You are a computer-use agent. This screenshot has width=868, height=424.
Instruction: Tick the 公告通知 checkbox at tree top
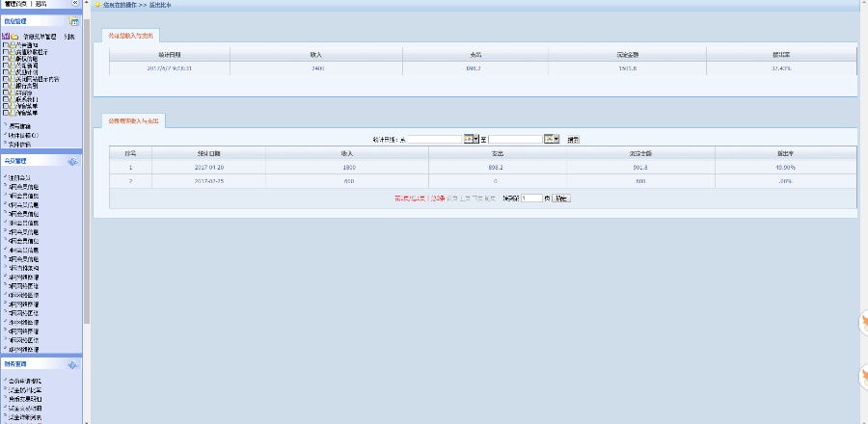pos(6,44)
